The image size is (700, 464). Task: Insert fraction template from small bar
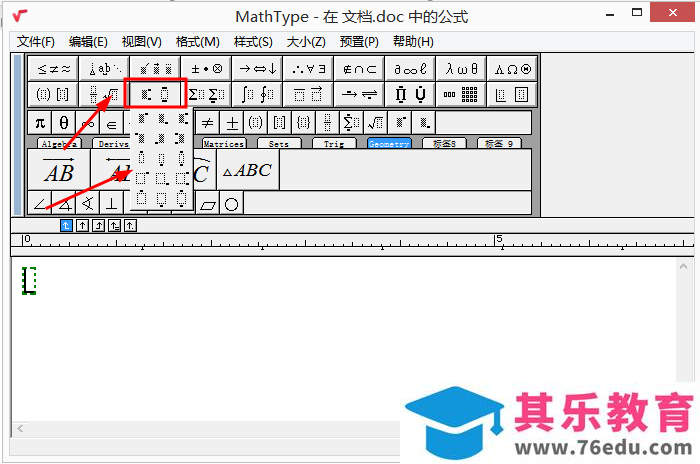(328, 122)
